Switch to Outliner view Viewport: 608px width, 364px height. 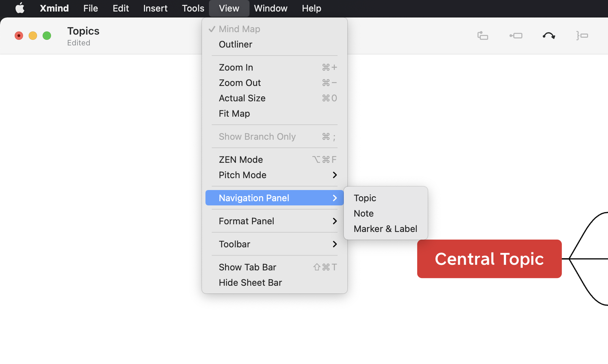[275, 44]
